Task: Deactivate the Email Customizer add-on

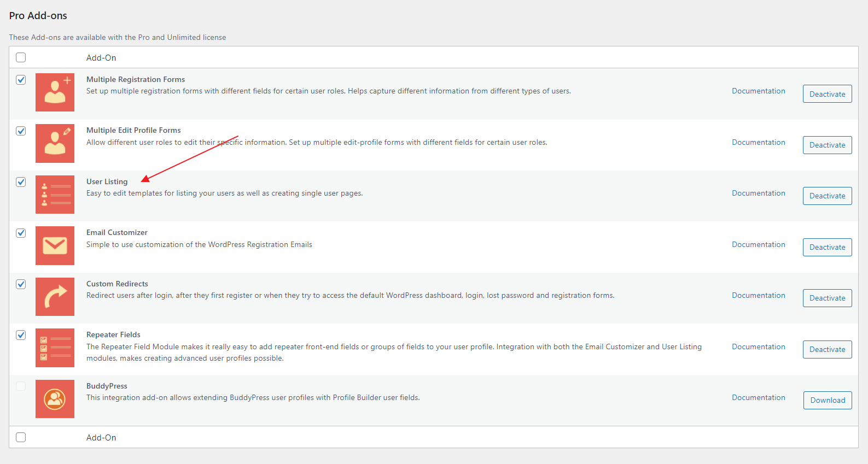Action: tap(827, 247)
